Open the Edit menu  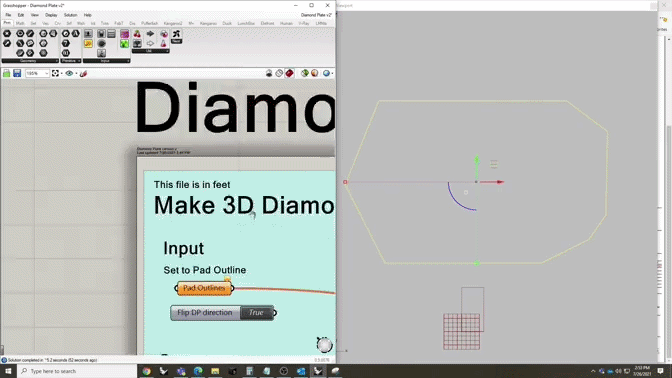[21, 15]
